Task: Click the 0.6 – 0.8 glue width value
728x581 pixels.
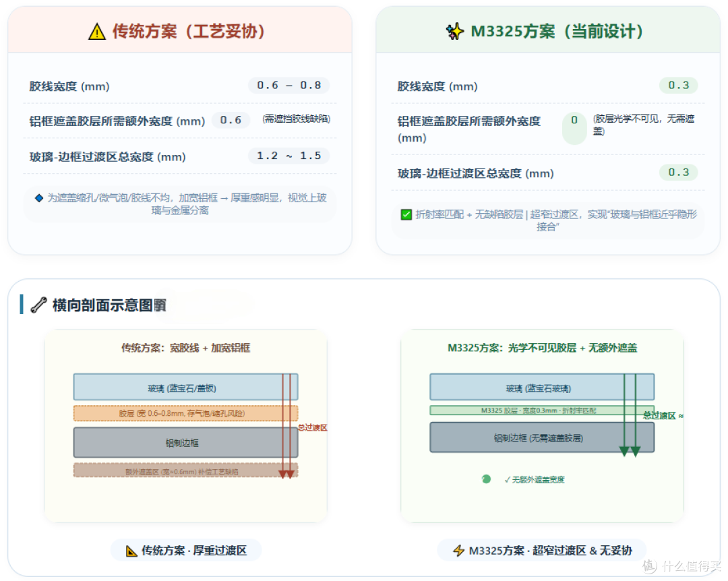Action: point(289,86)
